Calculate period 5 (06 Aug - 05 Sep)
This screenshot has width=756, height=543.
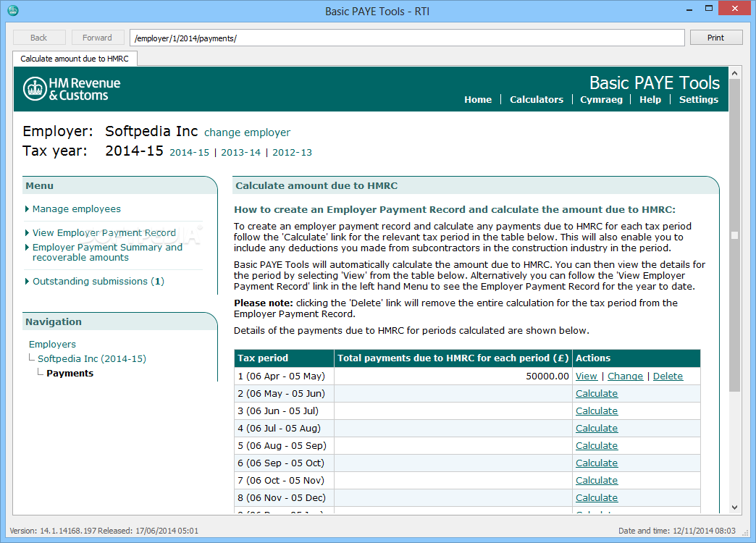[597, 445]
